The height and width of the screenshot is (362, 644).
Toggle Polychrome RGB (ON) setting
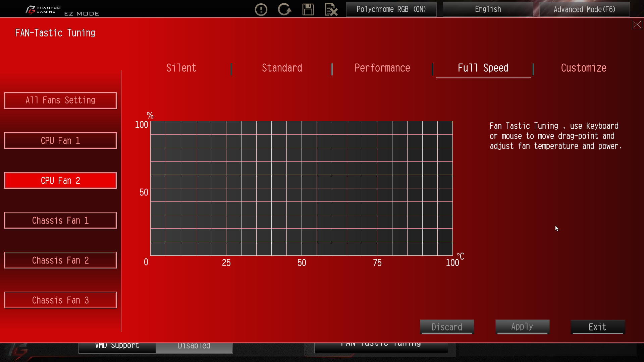tap(391, 9)
